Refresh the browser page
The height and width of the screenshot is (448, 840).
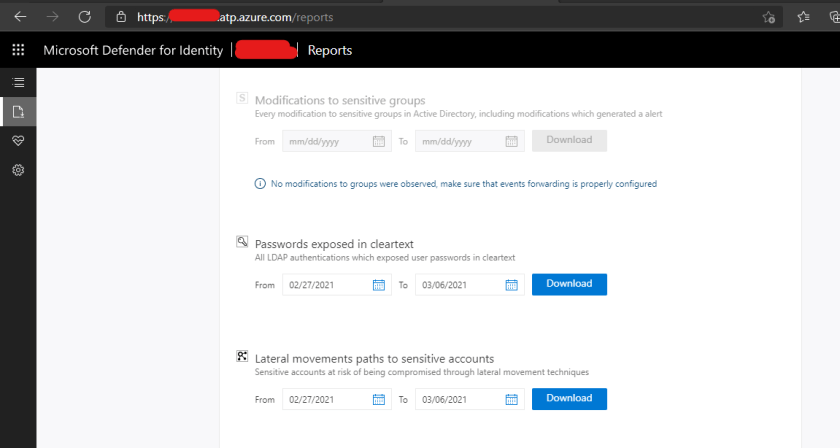pos(84,17)
